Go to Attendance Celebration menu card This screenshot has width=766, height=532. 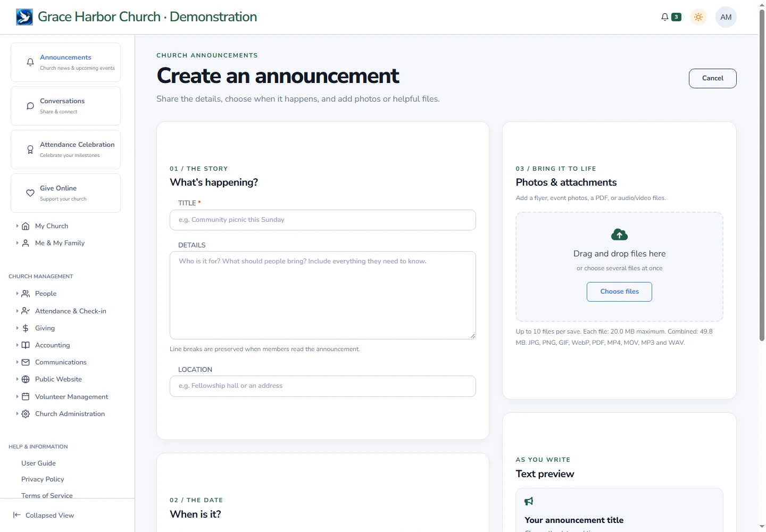(65, 149)
